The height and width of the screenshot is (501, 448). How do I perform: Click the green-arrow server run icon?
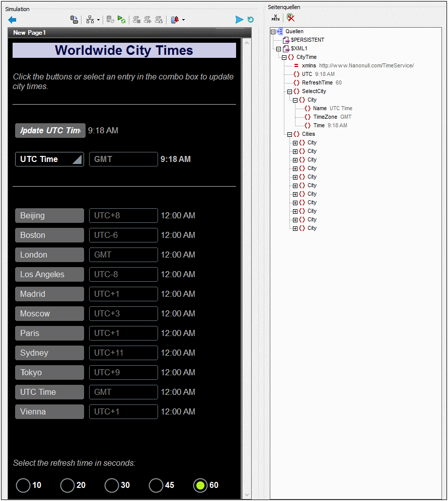(121, 20)
